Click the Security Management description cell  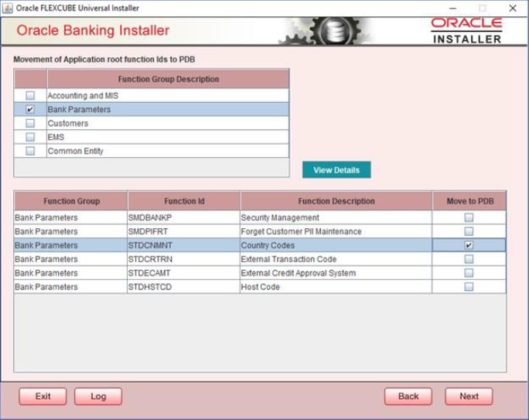click(336, 217)
